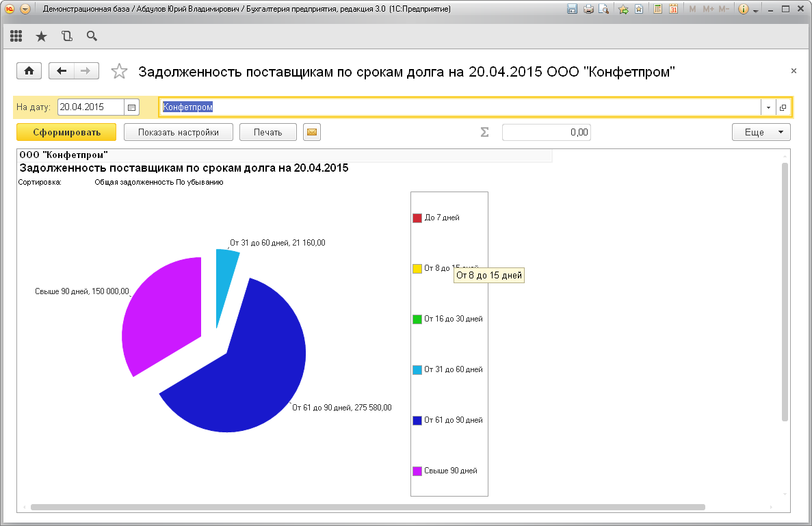Open the calculator in title bar
Viewport: 812px width, 526px height.
pos(657,10)
